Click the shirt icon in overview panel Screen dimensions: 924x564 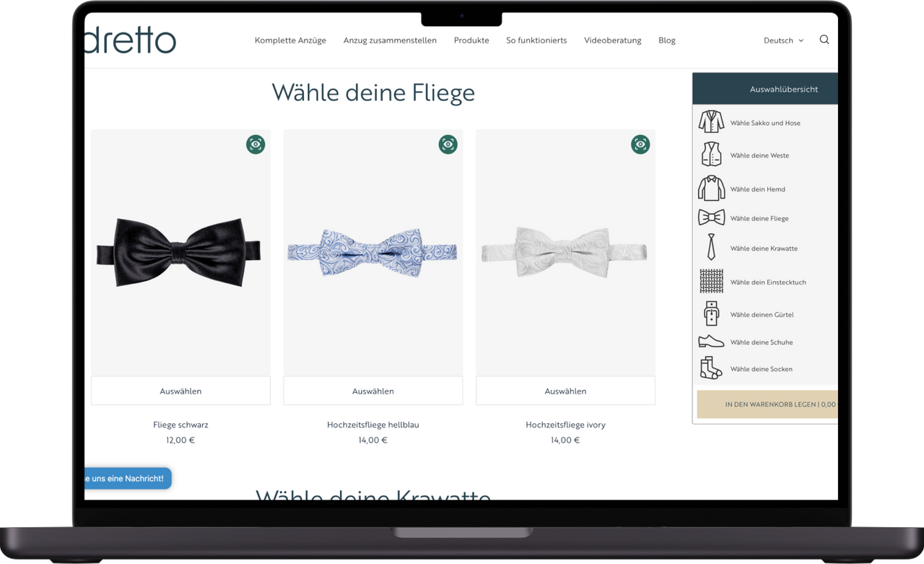tap(711, 188)
